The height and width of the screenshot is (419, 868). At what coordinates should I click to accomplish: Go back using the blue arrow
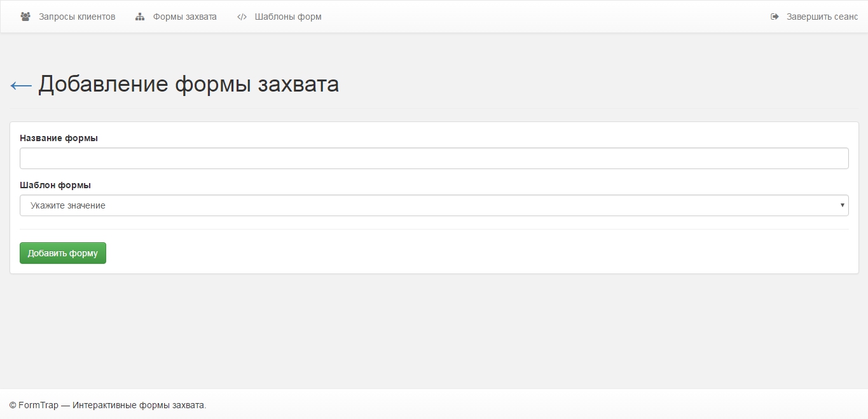(21, 85)
